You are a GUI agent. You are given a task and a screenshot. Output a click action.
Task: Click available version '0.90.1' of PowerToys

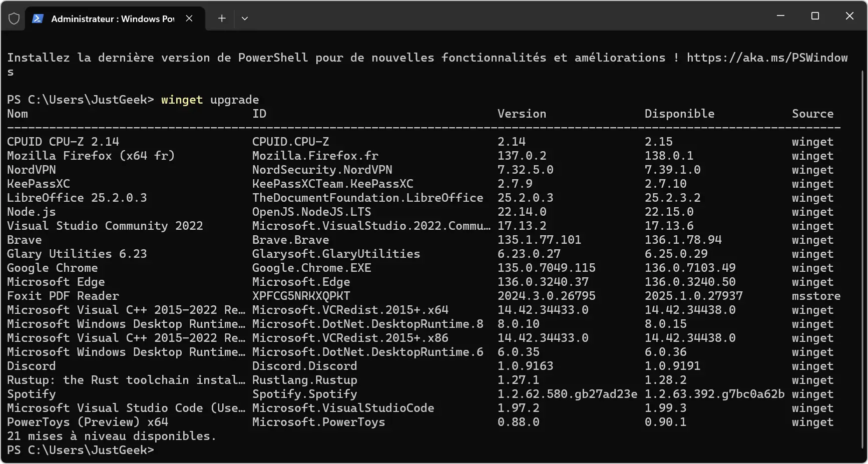(666, 422)
